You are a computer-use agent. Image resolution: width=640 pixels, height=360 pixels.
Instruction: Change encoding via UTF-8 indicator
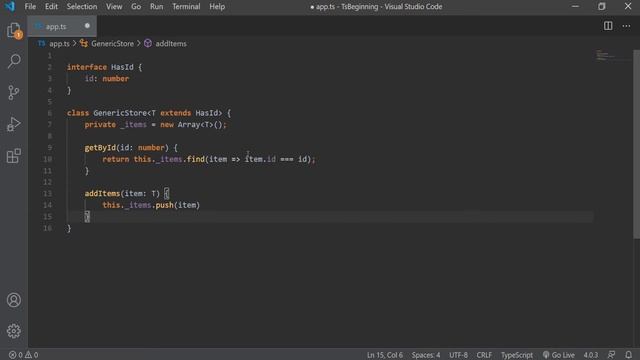[x=458, y=355]
